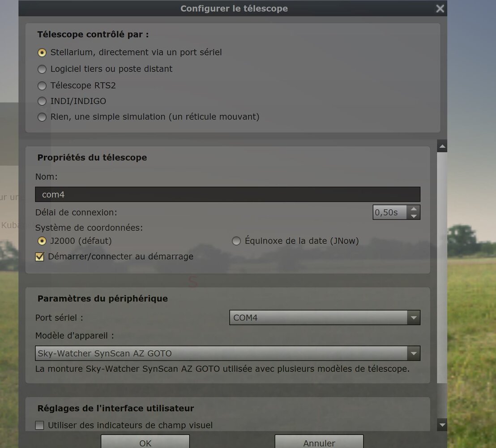496x448 pixels.
Task: Click the Paramètres du périphérique heading
Action: click(x=103, y=298)
